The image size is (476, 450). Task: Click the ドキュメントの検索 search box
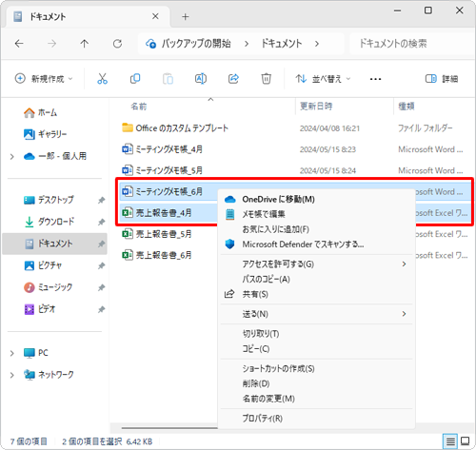point(411,44)
